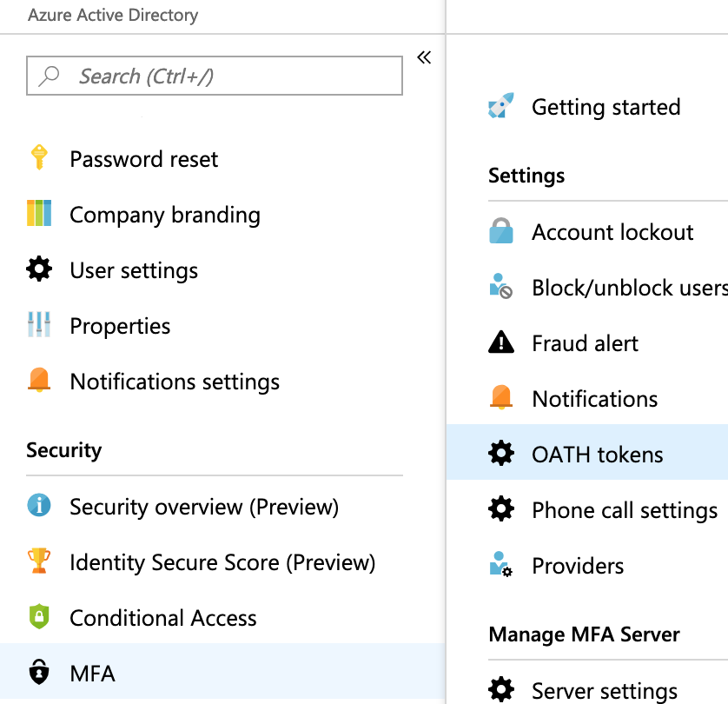Click the Azure Active Directory header text
The width and height of the screenshot is (728, 704).
point(113,15)
